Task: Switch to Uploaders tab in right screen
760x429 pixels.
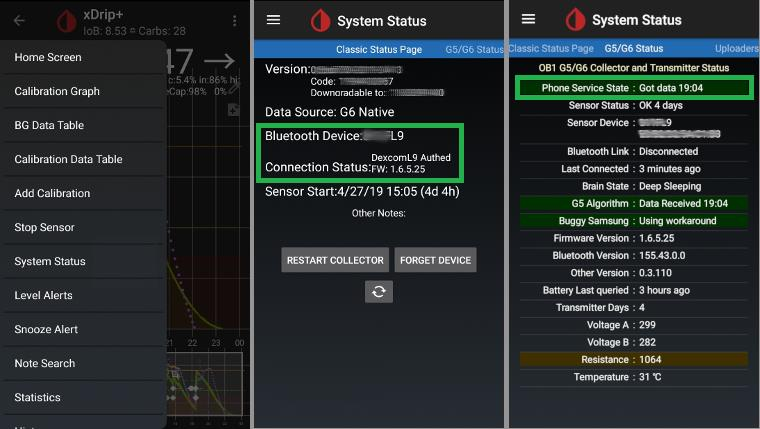Action: 737,48
